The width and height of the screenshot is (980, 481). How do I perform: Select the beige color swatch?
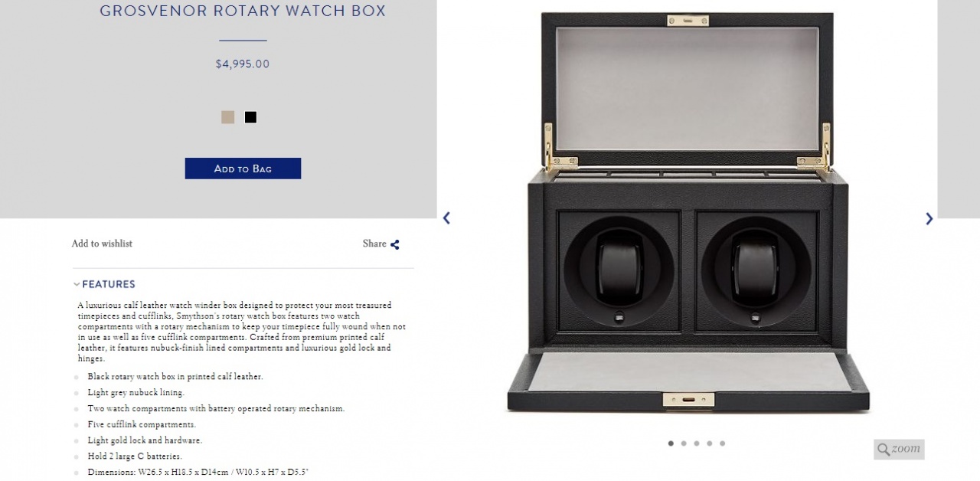pos(227,117)
